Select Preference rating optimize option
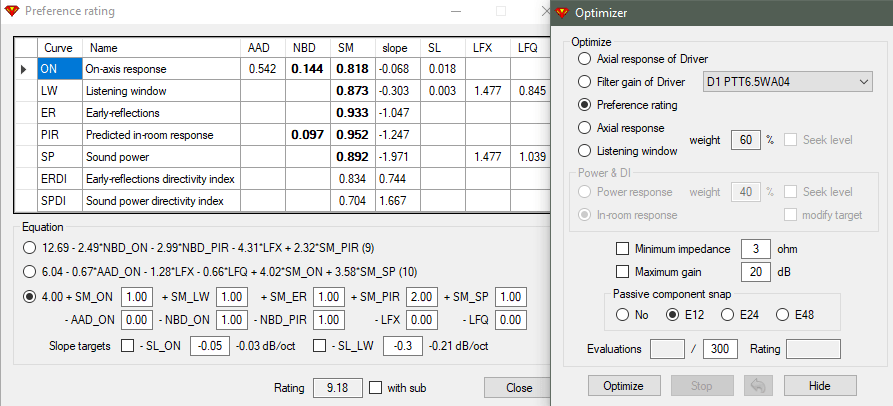The image size is (893, 406). coord(628,105)
